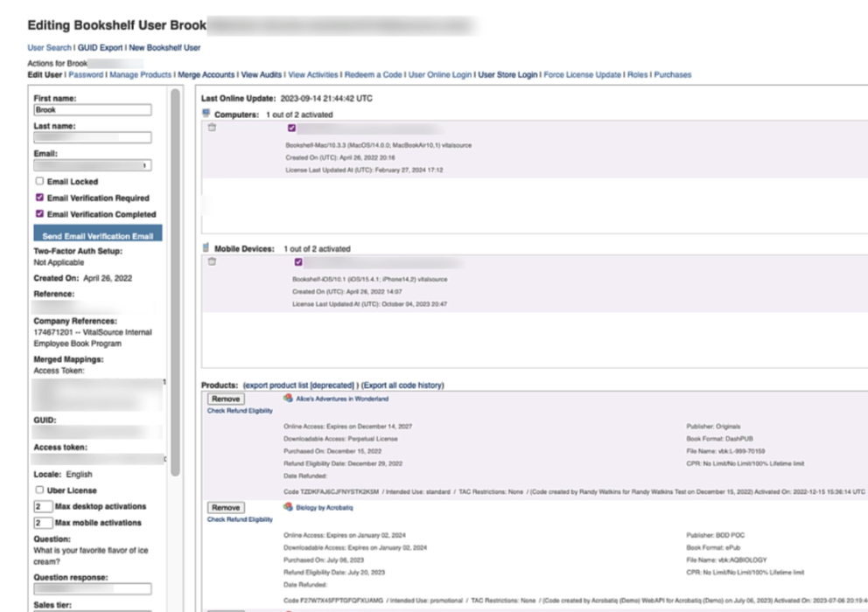The height and width of the screenshot is (612, 868).
Task: Uncheck Email Verification Completed
Action: (x=39, y=213)
